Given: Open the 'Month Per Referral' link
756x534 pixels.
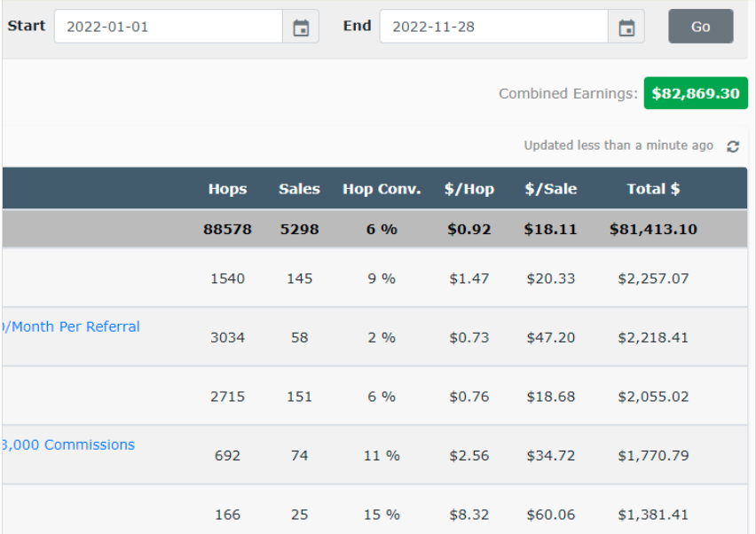Looking at the screenshot, I should pos(71,326).
